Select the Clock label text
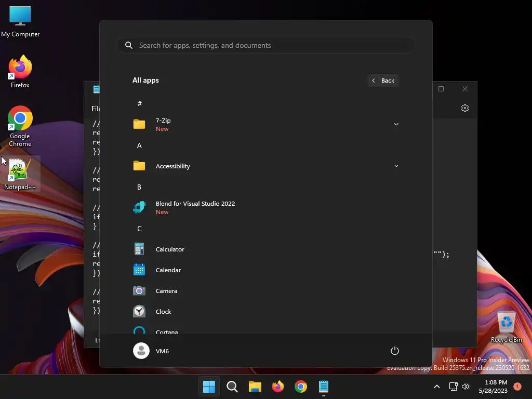 163,312
